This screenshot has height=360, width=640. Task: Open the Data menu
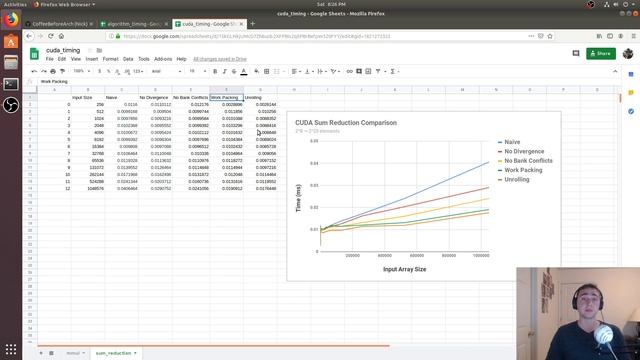pyautogui.click(x=128, y=59)
